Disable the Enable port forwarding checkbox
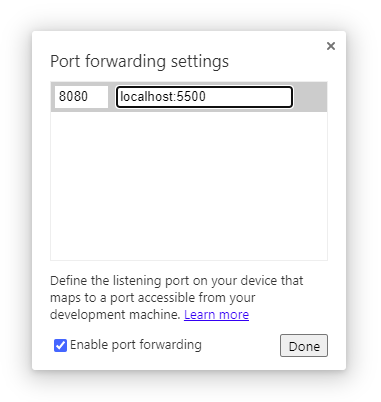The height and width of the screenshot is (402, 381). click(60, 345)
